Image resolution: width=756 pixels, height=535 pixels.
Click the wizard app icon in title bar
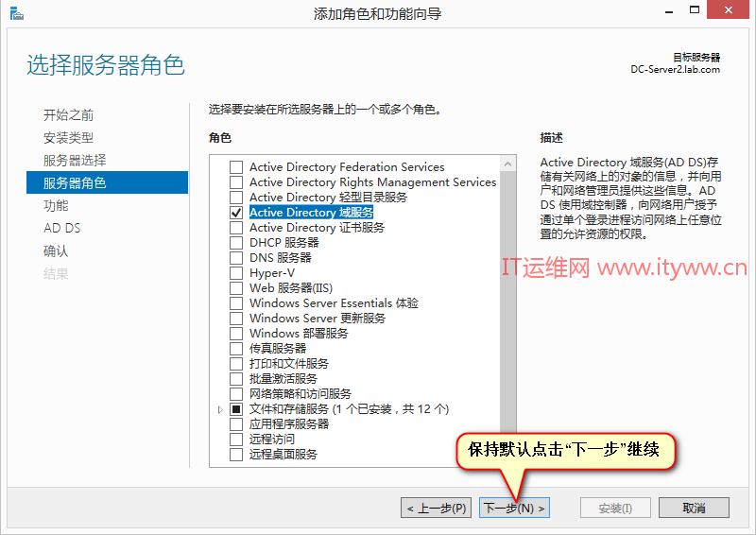16,13
